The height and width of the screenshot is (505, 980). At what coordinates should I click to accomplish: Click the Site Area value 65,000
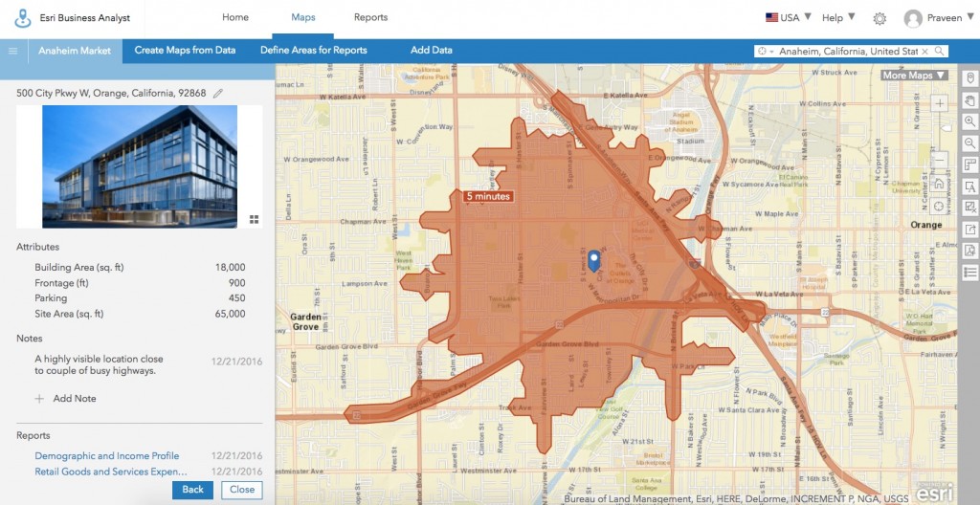230,314
